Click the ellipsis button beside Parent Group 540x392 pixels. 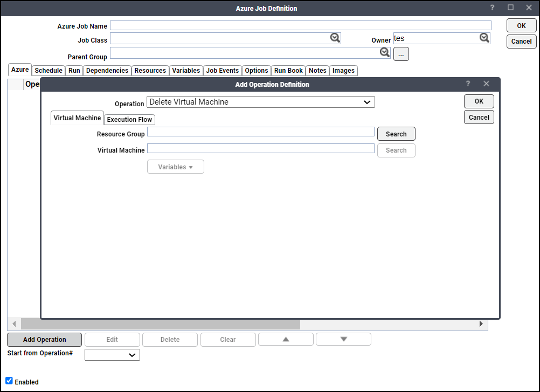pyautogui.click(x=401, y=54)
